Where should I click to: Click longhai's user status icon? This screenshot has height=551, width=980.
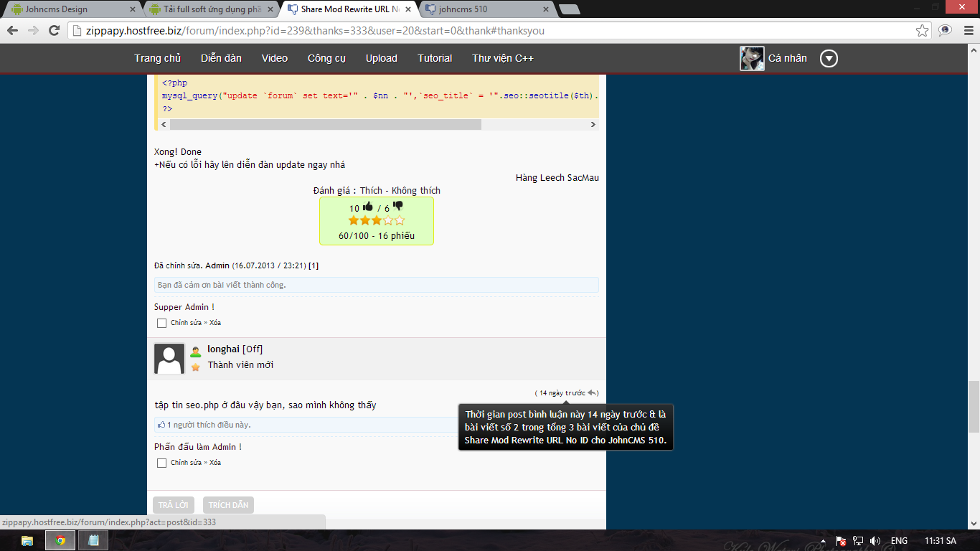point(195,352)
